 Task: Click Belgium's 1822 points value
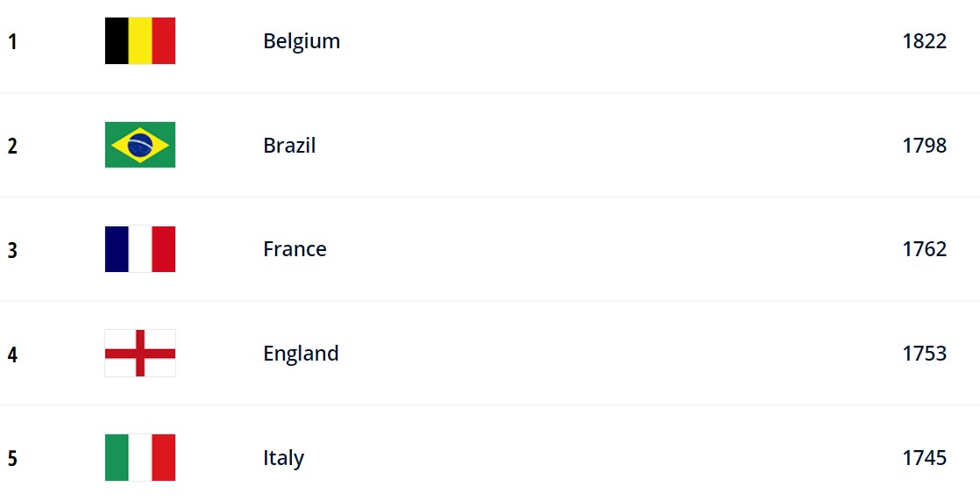(925, 41)
